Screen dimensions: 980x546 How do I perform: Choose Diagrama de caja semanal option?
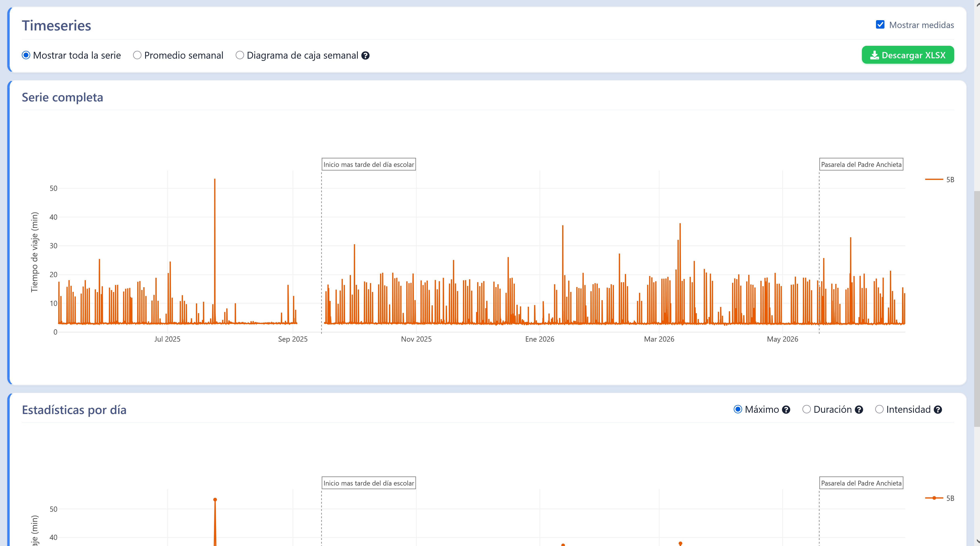coord(240,55)
